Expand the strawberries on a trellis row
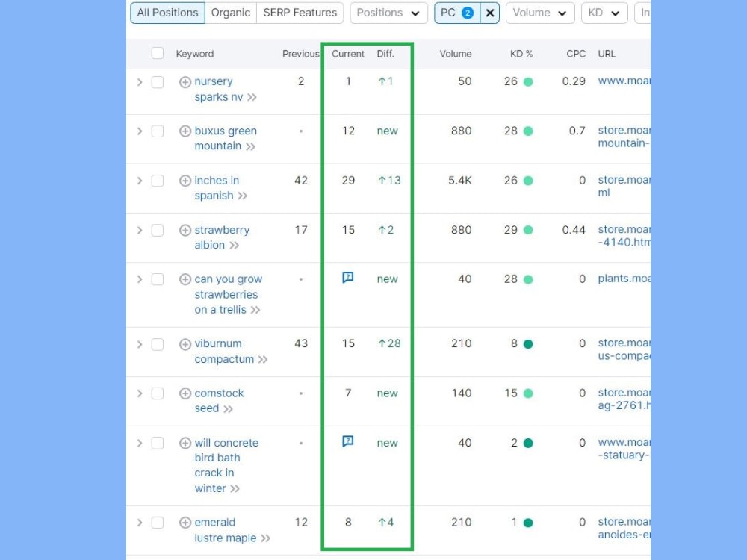The width and height of the screenshot is (747, 560). (140, 279)
